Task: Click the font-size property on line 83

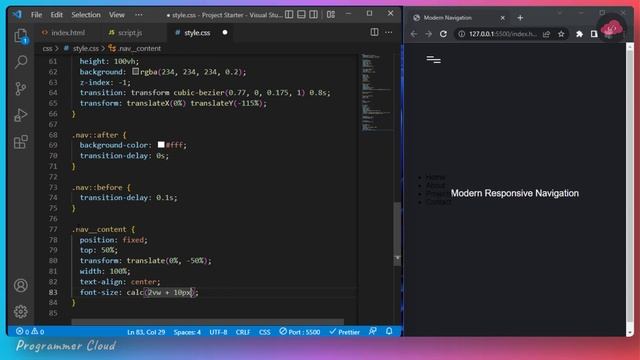Action: pyautogui.click(x=99, y=292)
